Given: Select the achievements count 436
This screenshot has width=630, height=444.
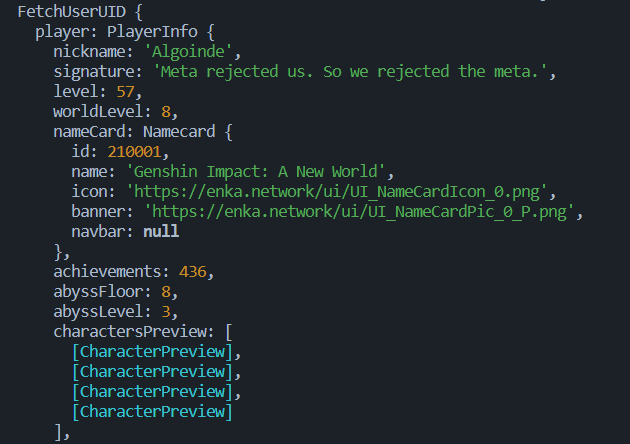Looking at the screenshot, I should coord(194,271).
